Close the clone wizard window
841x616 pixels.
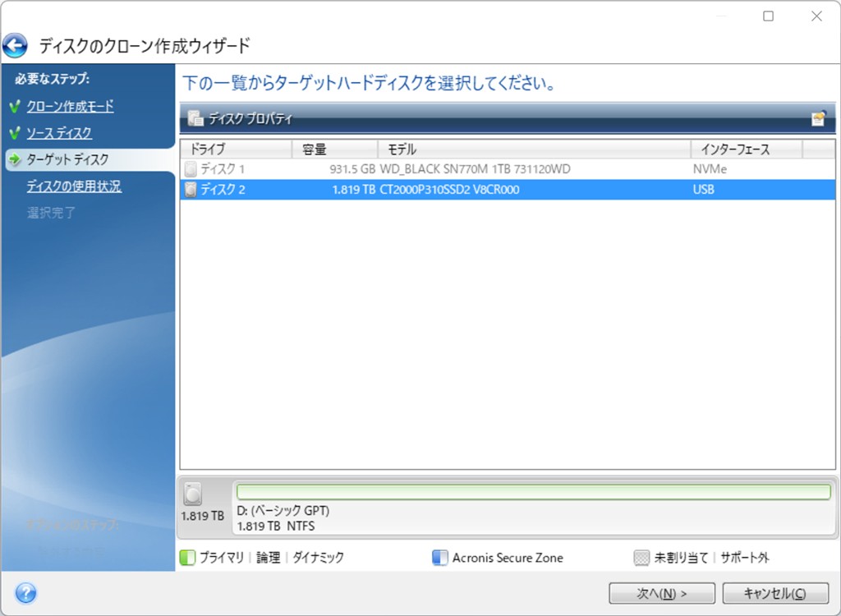click(x=816, y=16)
